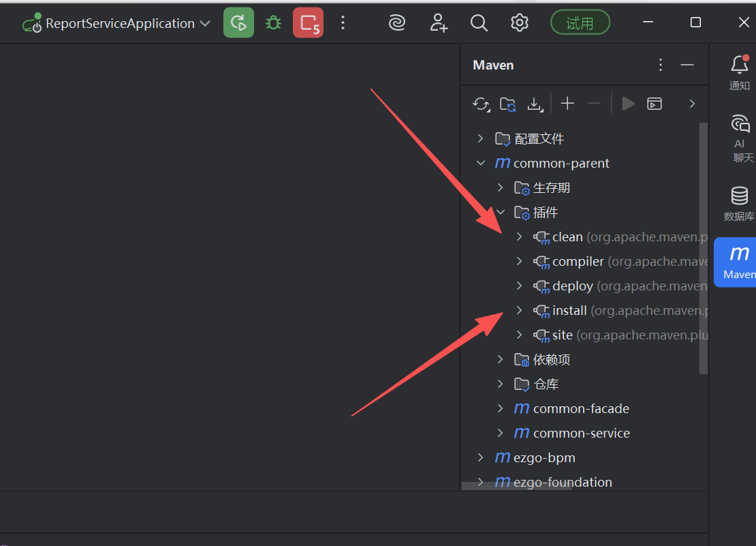The image size is (756, 546).
Task: Expand the 配置文件 profiles node
Action: (480, 138)
